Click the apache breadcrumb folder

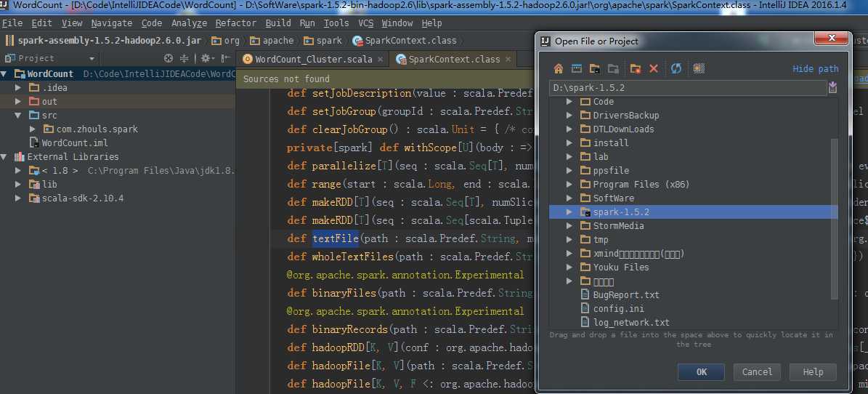coord(272,41)
